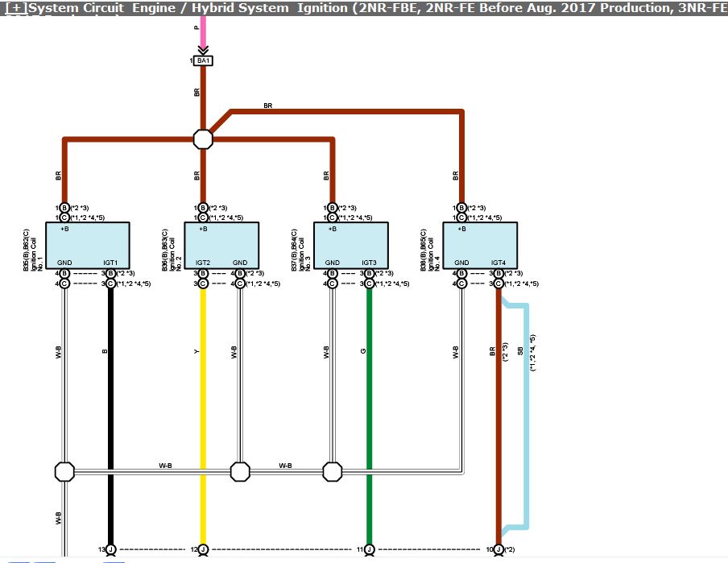Open junction point J11 below the green wire
Viewport: 728px width, 563px height.
[x=370, y=549]
